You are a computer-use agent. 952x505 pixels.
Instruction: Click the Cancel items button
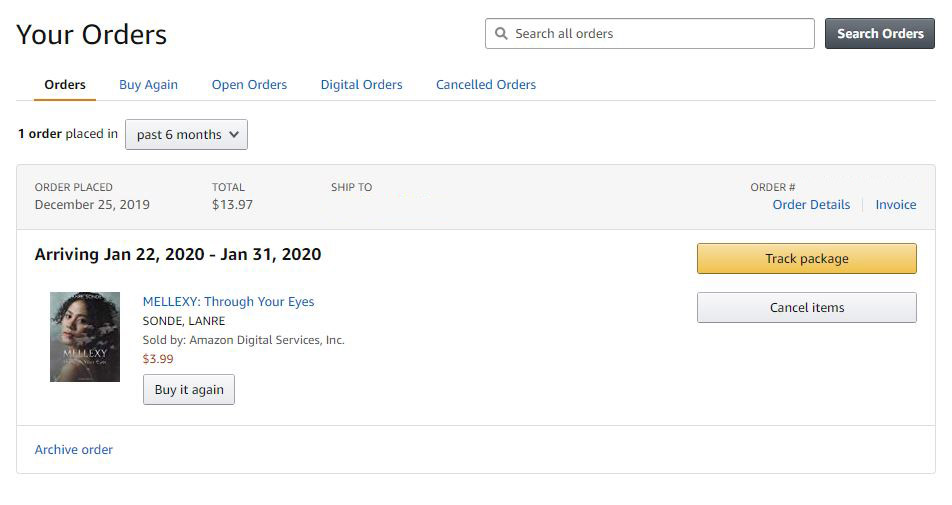click(806, 308)
